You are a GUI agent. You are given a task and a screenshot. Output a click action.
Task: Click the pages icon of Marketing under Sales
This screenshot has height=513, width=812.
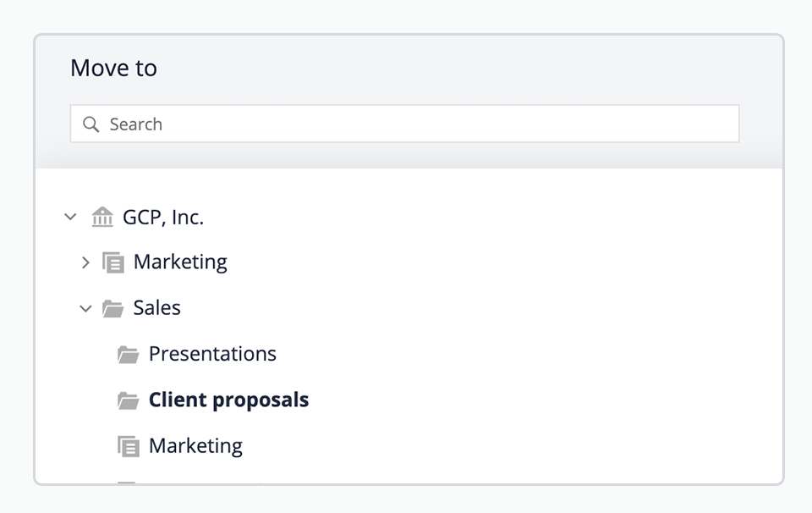[x=129, y=446]
